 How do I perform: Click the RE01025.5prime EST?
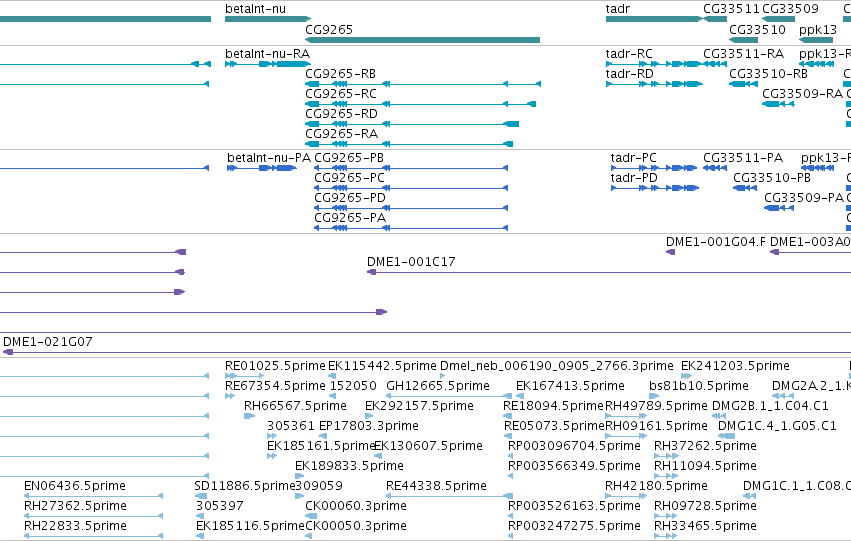(245, 376)
